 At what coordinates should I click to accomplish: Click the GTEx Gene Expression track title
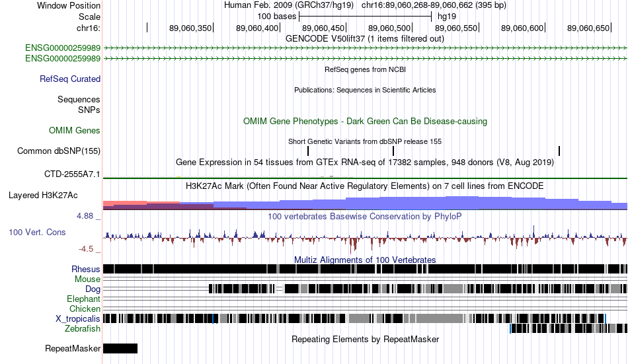(x=365, y=162)
